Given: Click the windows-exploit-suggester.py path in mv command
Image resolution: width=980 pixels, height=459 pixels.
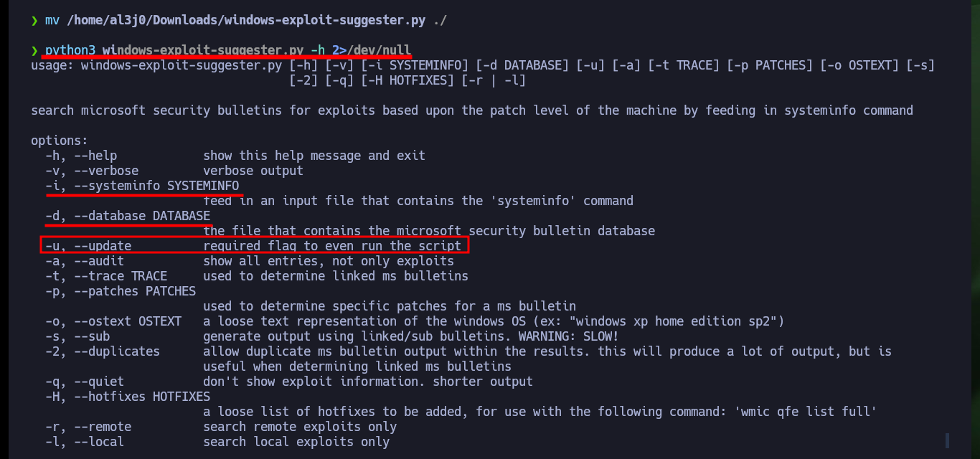Looking at the screenshot, I should pos(246,20).
